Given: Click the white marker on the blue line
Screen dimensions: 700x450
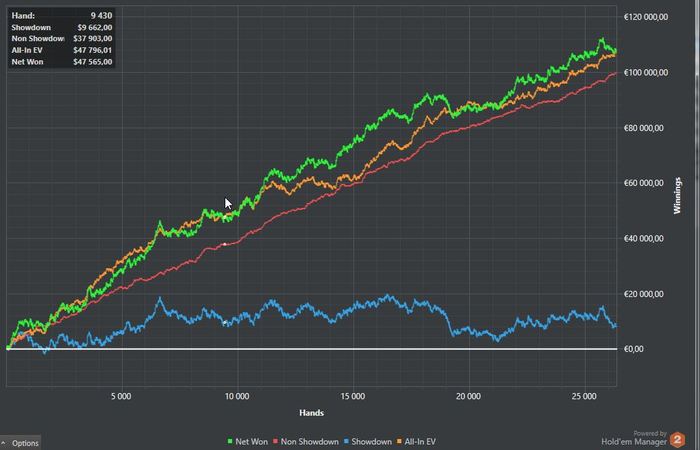Looking at the screenshot, I should point(225,322).
